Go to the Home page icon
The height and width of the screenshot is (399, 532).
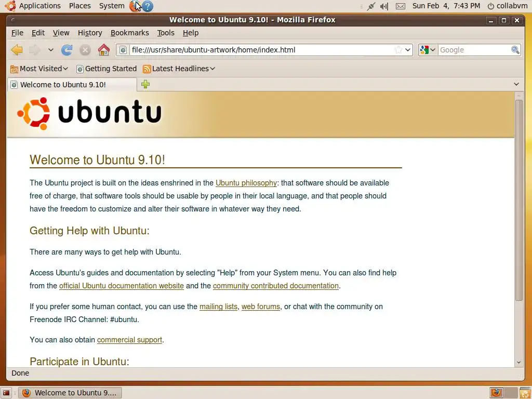coord(104,50)
